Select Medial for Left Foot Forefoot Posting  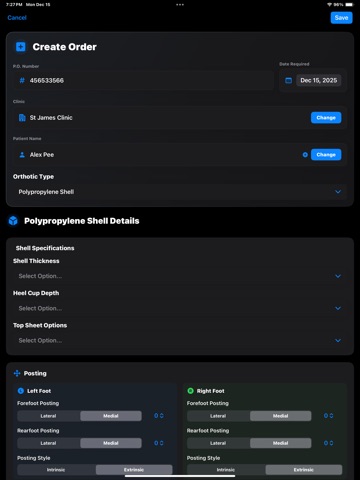click(111, 416)
